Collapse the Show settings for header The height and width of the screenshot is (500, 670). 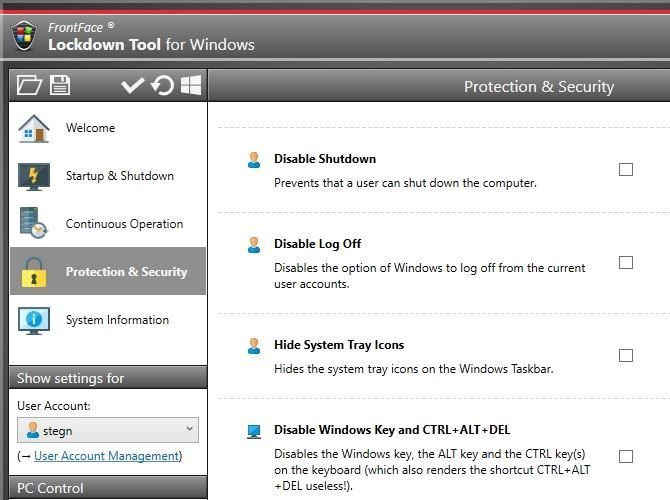[x=108, y=378]
